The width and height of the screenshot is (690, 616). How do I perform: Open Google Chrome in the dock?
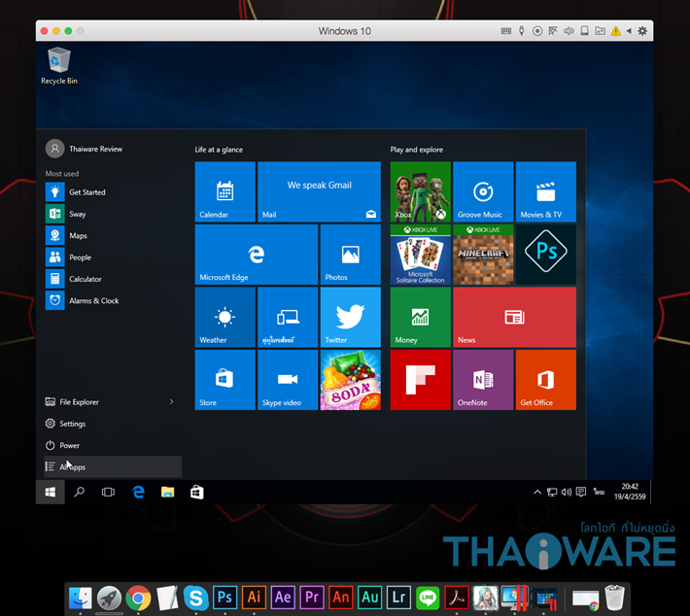click(x=138, y=598)
